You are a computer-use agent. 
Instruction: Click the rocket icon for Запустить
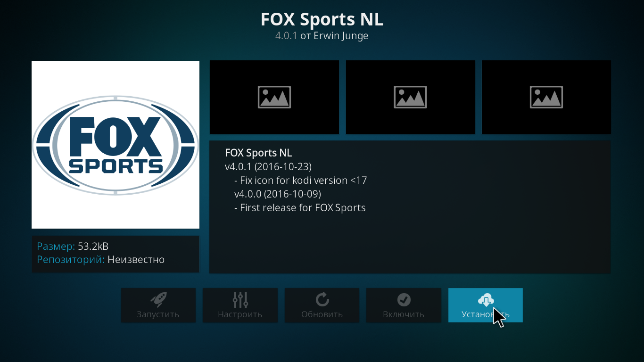(x=158, y=299)
